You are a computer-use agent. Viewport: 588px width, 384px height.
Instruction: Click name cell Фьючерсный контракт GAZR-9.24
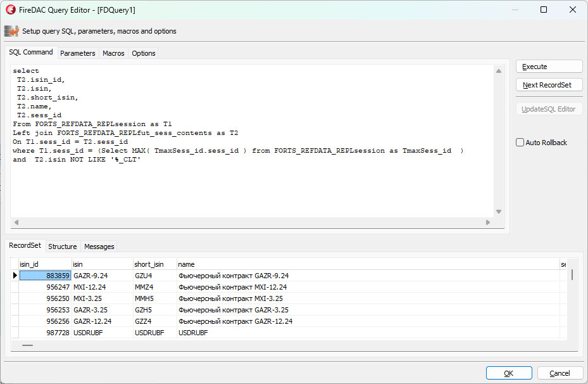[x=368, y=276]
